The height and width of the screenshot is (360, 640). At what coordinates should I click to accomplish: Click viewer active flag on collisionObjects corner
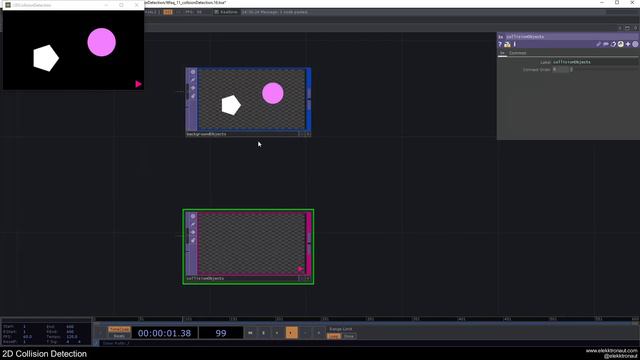click(x=308, y=278)
